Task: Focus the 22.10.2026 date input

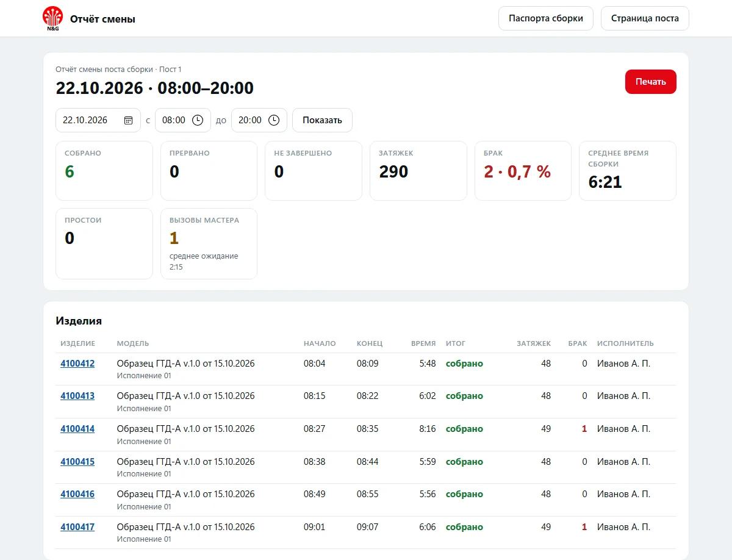Action: 98,120
